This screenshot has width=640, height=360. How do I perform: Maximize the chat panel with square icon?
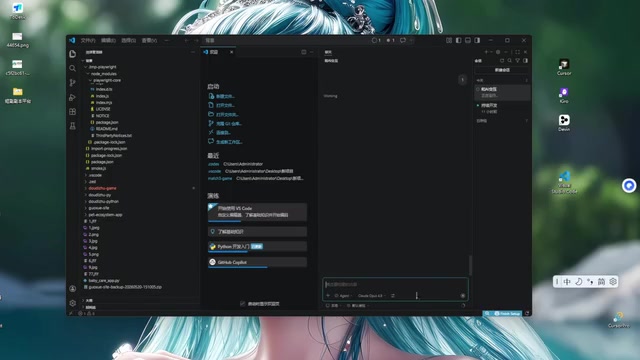coord(518,52)
